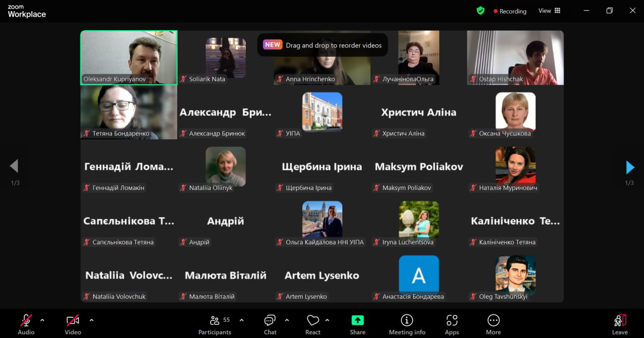
Task: Expand the Participants options arrow
Action: point(242,320)
